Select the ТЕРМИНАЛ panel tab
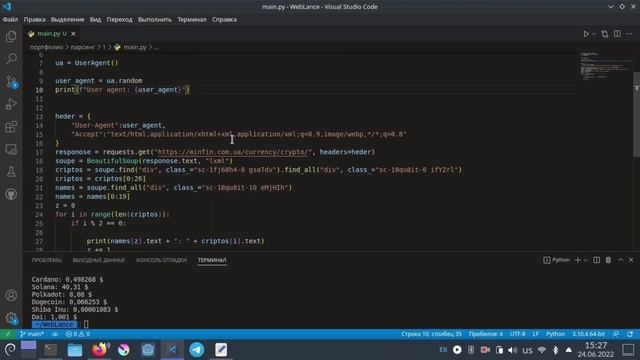640x360 pixels. [212, 260]
